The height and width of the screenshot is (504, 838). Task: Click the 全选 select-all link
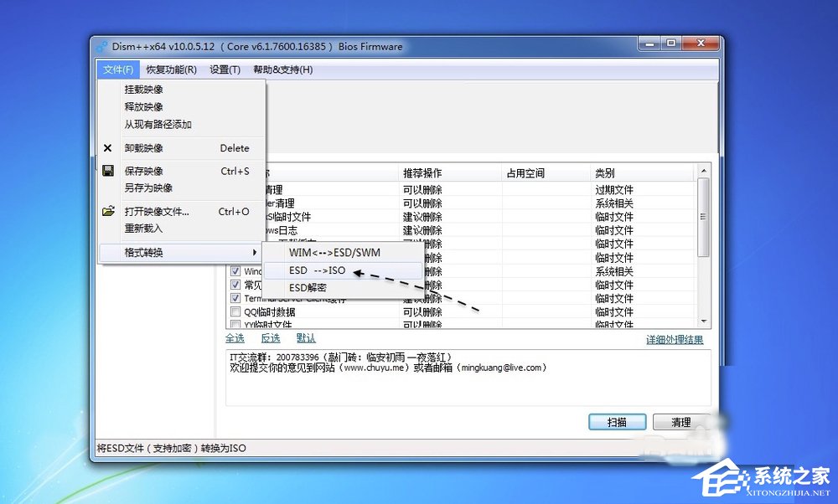(x=235, y=338)
